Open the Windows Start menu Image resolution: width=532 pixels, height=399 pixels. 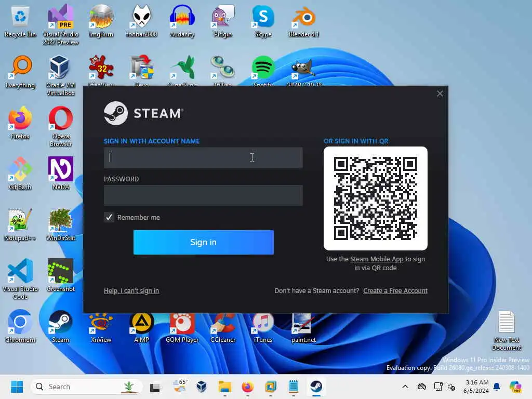tap(17, 387)
